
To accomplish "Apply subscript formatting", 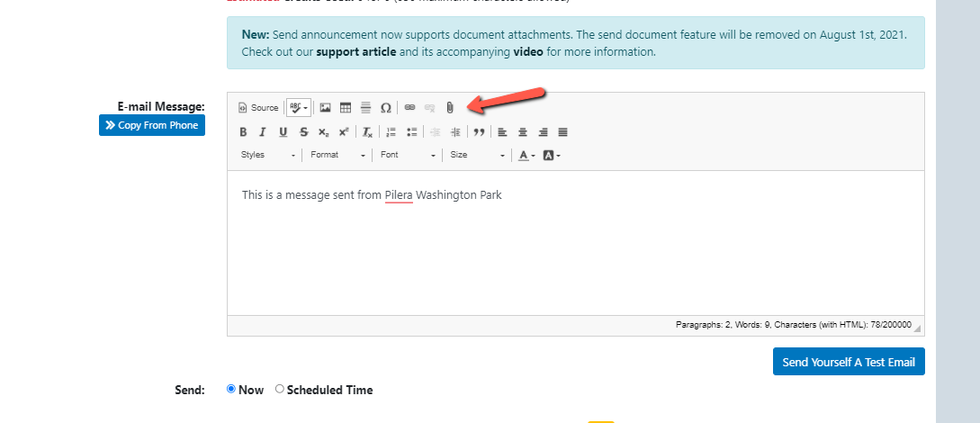I will (x=323, y=131).
